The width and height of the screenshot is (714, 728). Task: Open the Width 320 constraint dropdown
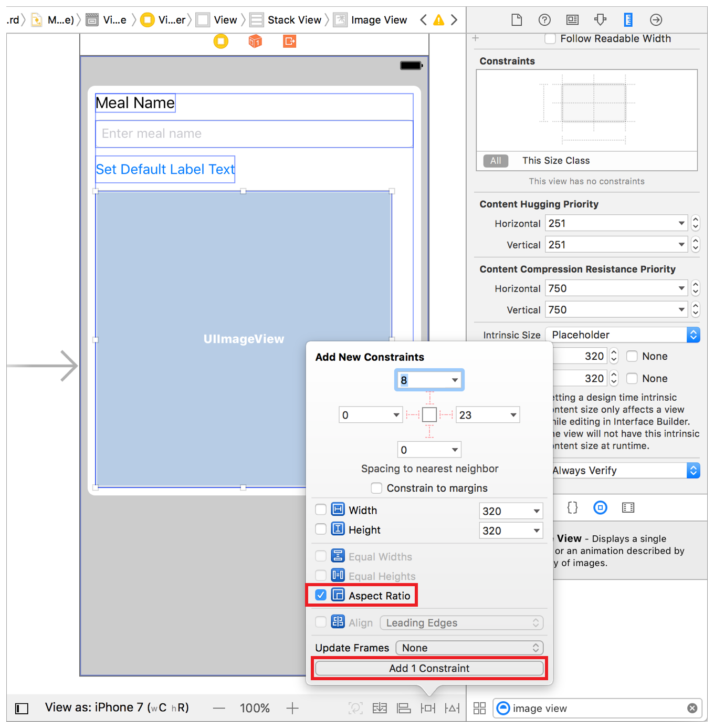click(x=536, y=511)
